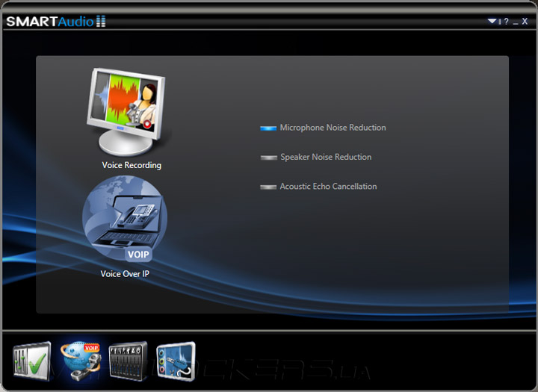
Task: Open the audio presets mixer checkmark icon
Action: click(x=32, y=361)
